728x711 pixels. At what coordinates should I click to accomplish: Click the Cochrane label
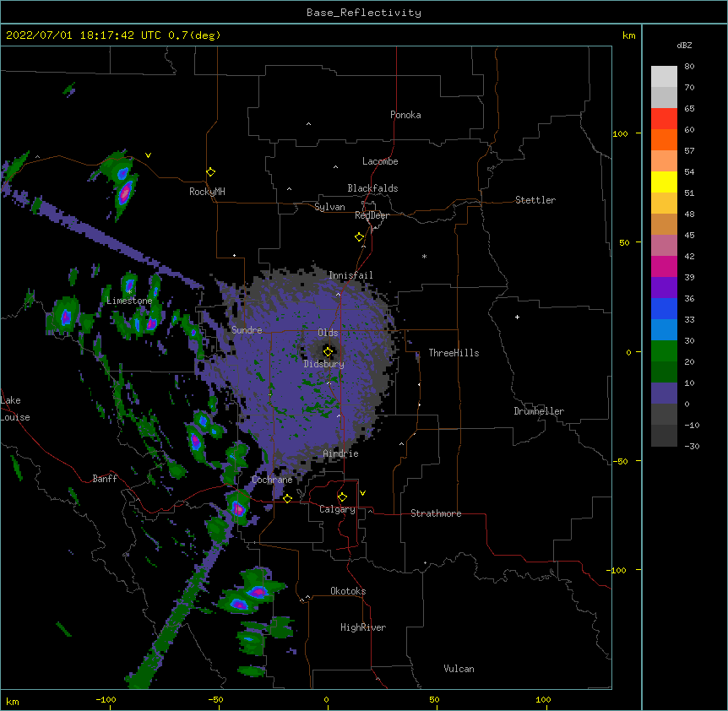(x=272, y=480)
